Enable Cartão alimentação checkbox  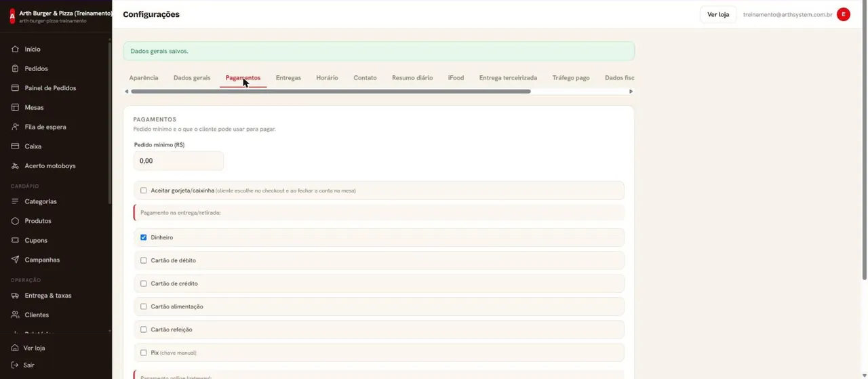[143, 306]
